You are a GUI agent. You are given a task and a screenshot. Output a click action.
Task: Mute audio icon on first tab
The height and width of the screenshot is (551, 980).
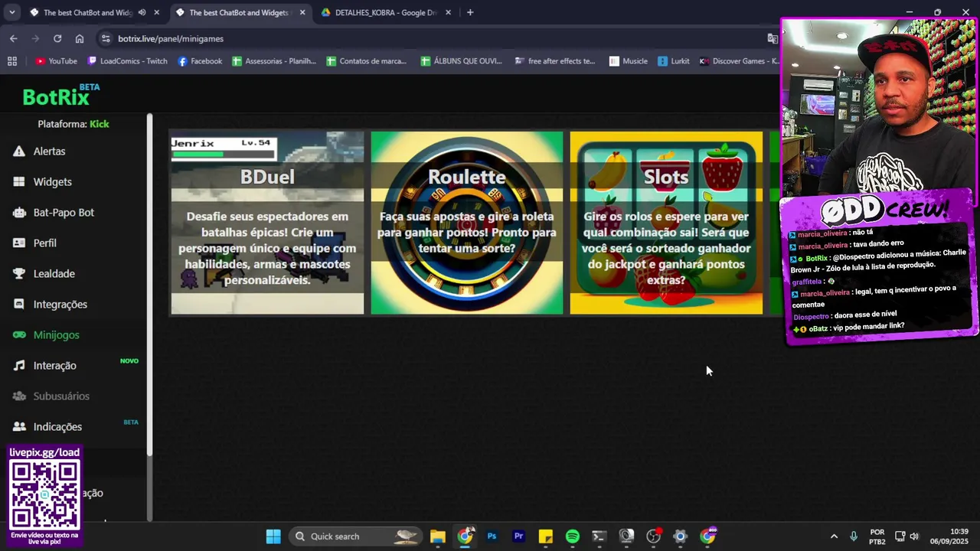(x=142, y=12)
